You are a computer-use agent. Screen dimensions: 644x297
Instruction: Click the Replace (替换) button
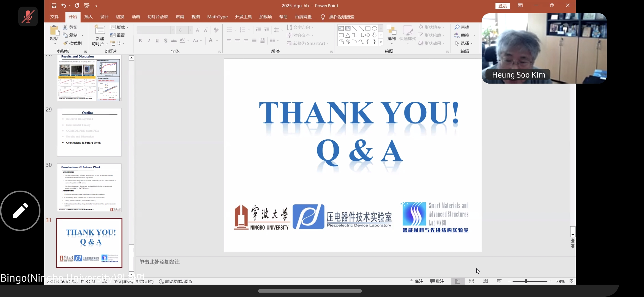pyautogui.click(x=462, y=35)
